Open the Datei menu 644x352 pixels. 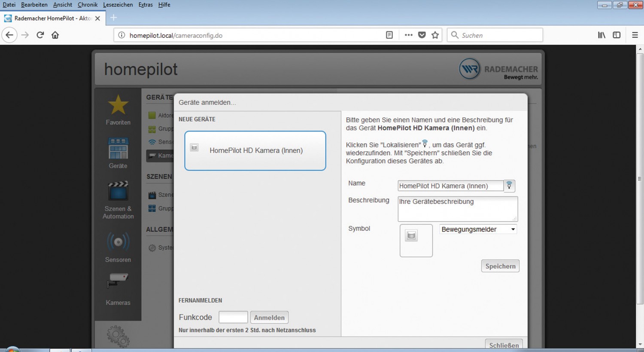point(9,5)
